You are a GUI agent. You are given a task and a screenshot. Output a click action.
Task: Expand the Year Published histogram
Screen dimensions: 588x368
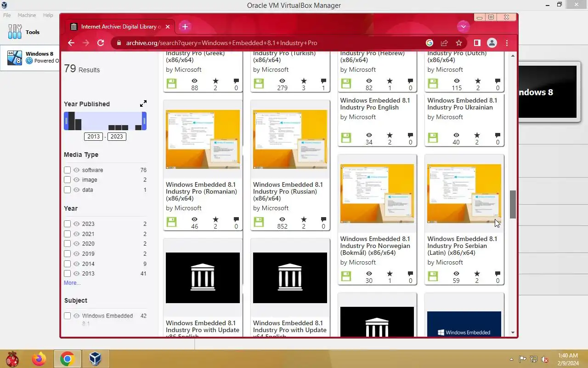click(143, 103)
